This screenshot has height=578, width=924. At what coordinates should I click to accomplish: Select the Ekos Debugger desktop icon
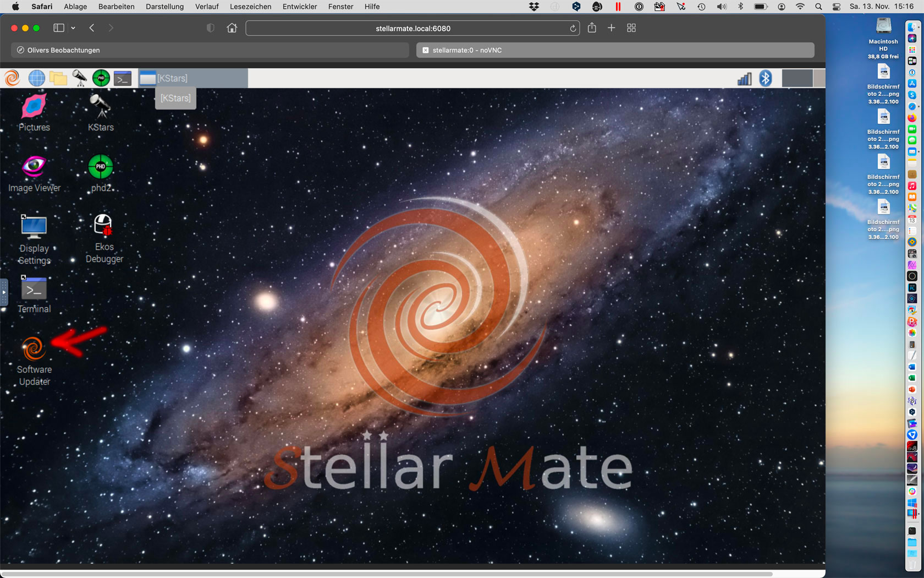(104, 239)
